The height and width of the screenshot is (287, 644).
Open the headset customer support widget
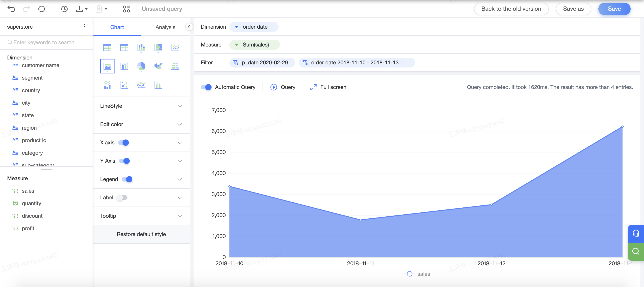tap(636, 234)
